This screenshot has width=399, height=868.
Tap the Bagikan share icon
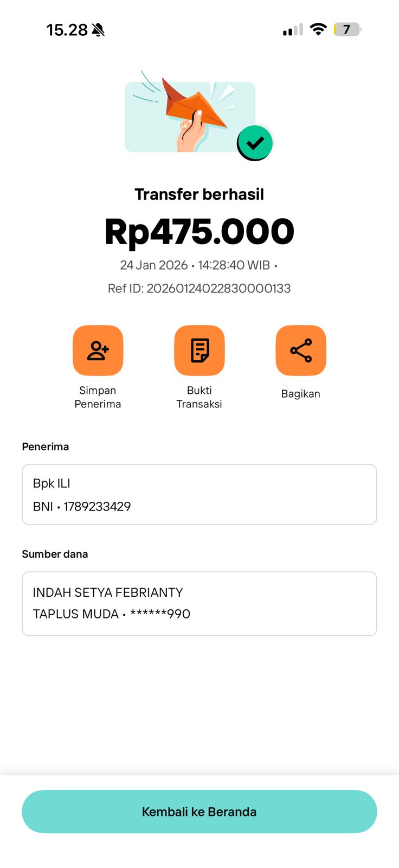pos(301,350)
